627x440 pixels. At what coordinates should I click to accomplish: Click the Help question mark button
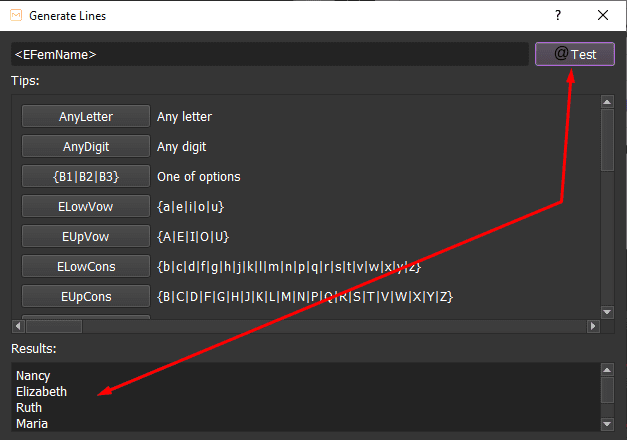[x=558, y=15]
